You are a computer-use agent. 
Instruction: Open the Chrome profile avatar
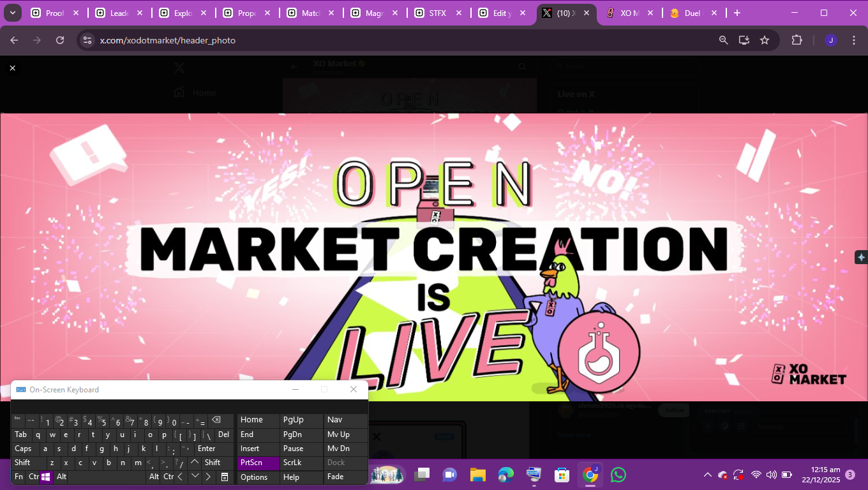click(x=830, y=40)
